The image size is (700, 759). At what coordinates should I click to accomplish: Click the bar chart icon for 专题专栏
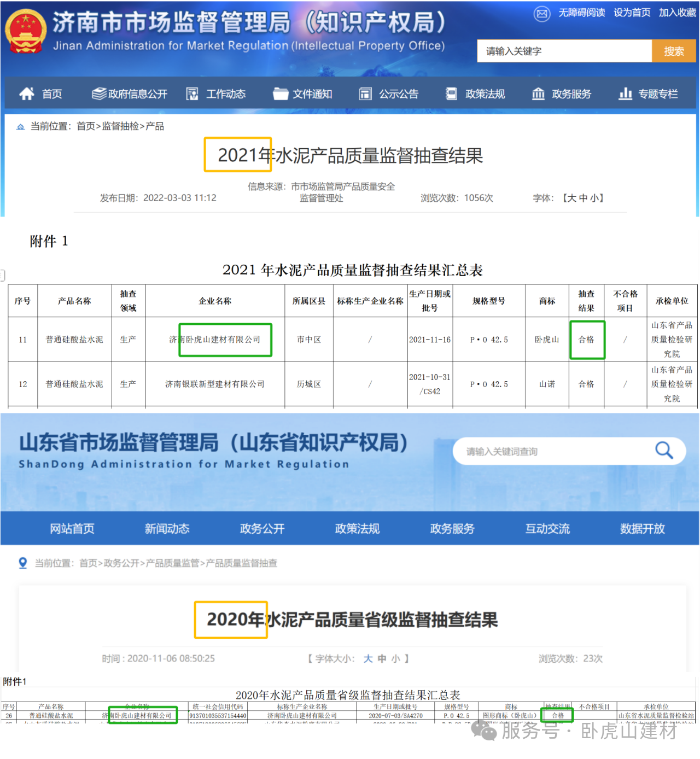625,94
